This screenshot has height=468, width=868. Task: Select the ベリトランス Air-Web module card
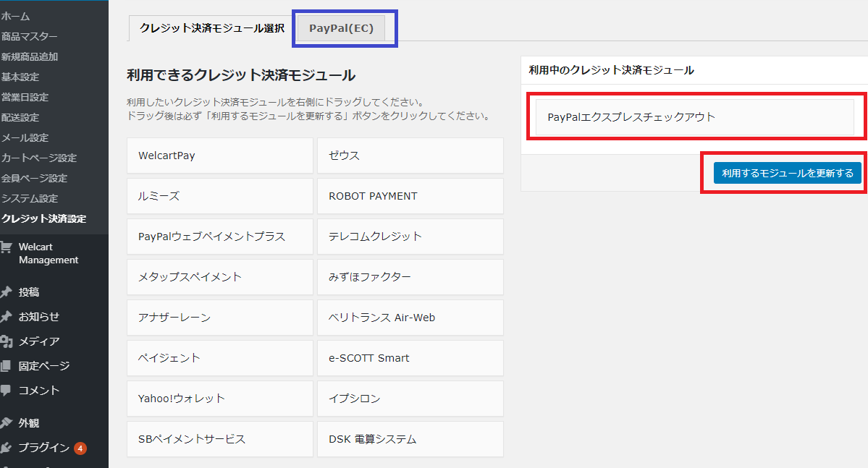(x=410, y=318)
